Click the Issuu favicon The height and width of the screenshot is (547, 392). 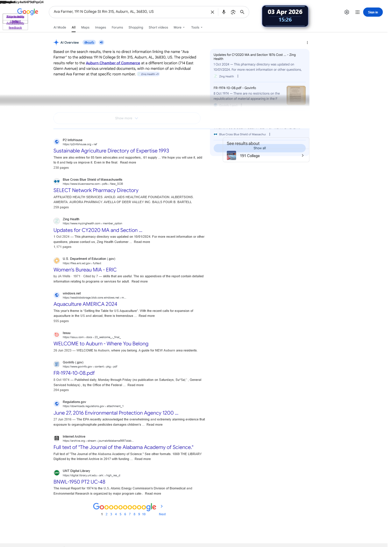pyautogui.click(x=57, y=335)
